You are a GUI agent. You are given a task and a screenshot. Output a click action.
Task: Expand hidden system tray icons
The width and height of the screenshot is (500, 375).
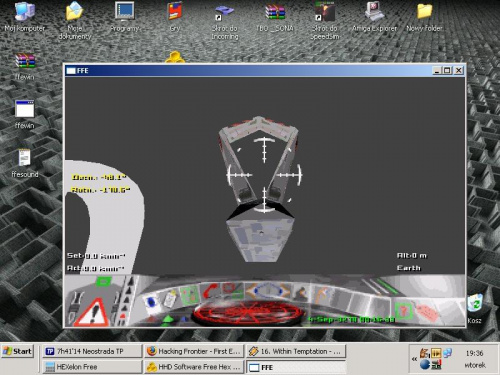click(x=414, y=359)
